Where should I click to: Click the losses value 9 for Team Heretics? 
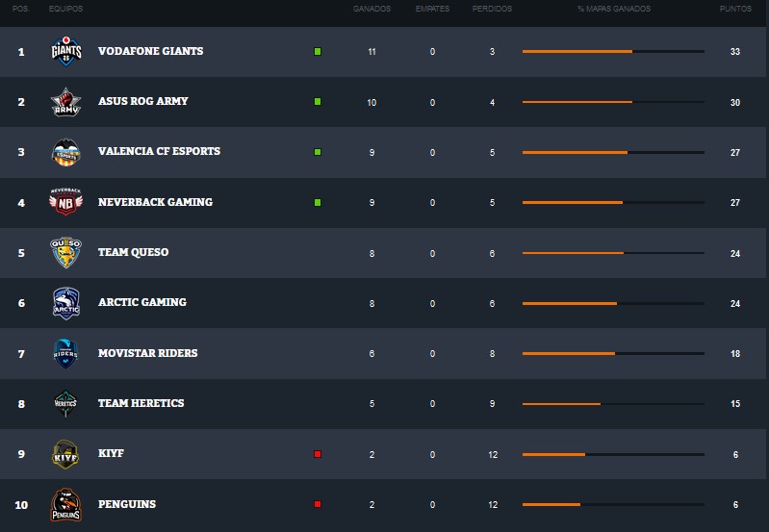[x=492, y=403]
